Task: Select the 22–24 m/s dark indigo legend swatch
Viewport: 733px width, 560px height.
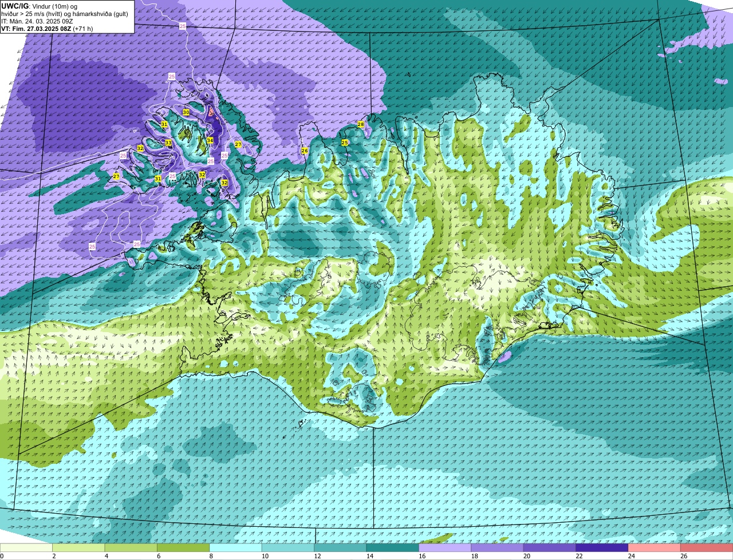Action: [602, 548]
